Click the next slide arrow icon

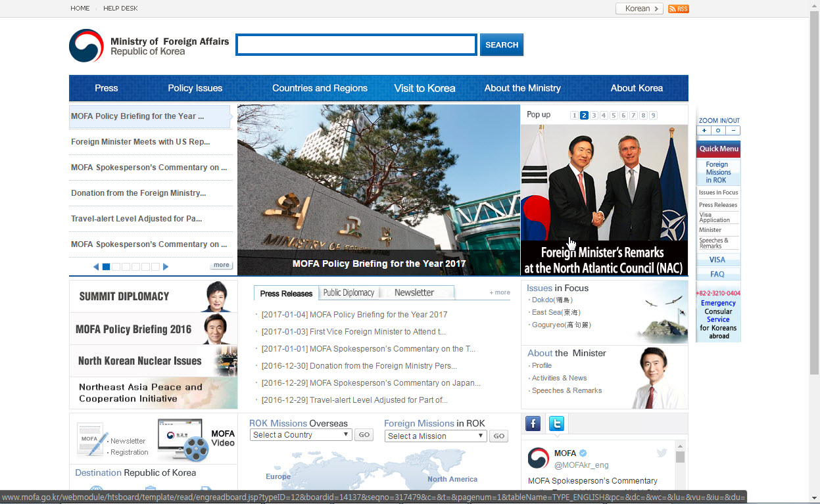166,267
